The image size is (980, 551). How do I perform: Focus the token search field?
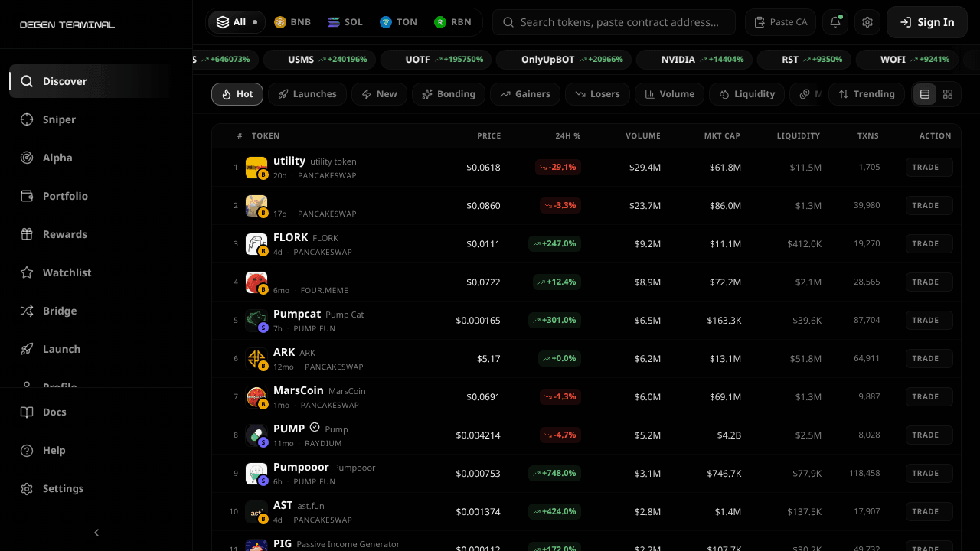click(614, 22)
